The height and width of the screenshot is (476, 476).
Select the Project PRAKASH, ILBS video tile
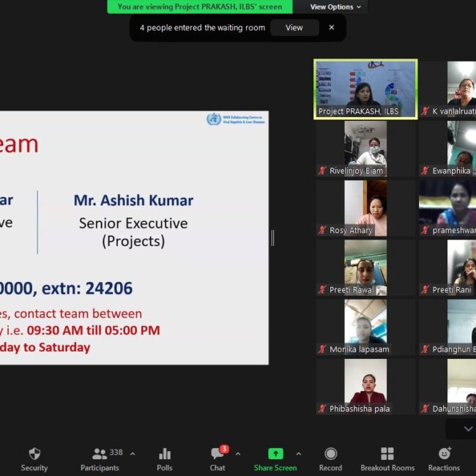coord(365,89)
